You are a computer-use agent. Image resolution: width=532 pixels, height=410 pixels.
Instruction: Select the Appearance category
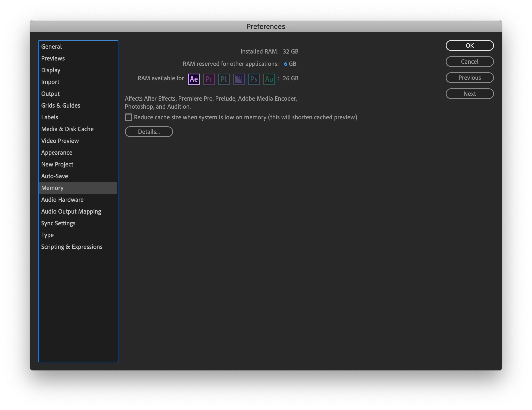[x=57, y=153]
